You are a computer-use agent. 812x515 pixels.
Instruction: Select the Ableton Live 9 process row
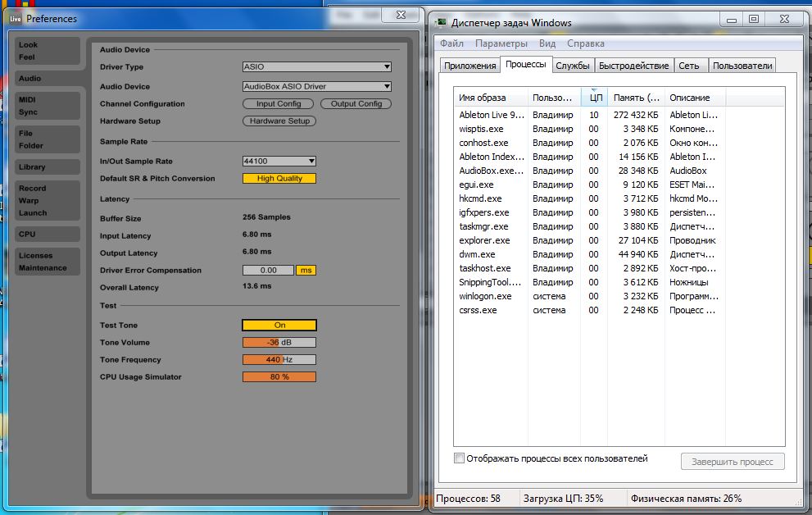(x=619, y=115)
